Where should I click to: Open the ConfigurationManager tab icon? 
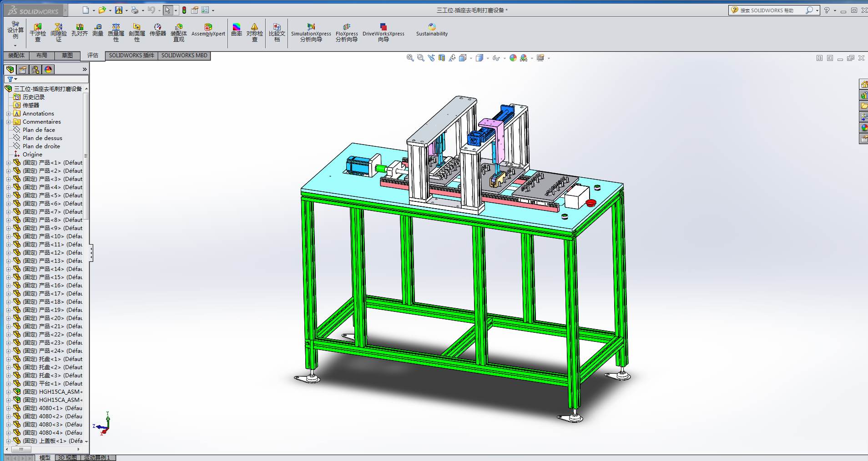[x=35, y=70]
